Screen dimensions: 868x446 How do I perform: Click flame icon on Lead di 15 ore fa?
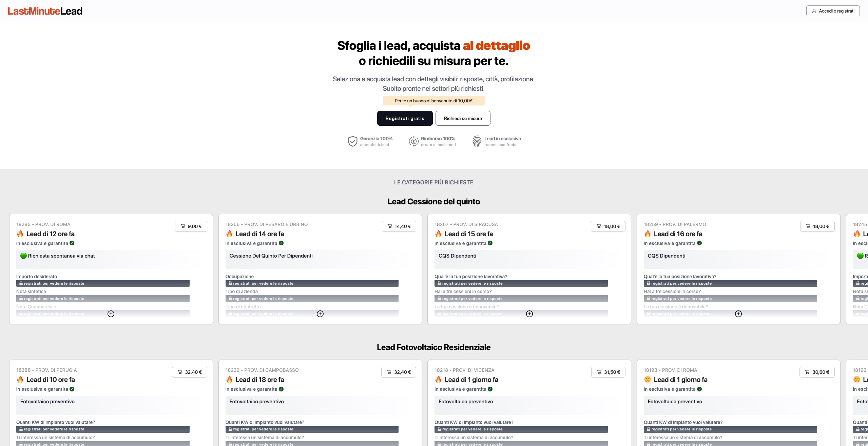point(438,234)
